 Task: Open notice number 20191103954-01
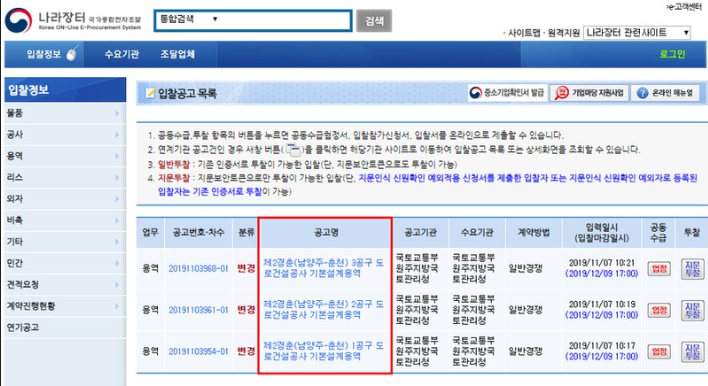pyautogui.click(x=198, y=351)
